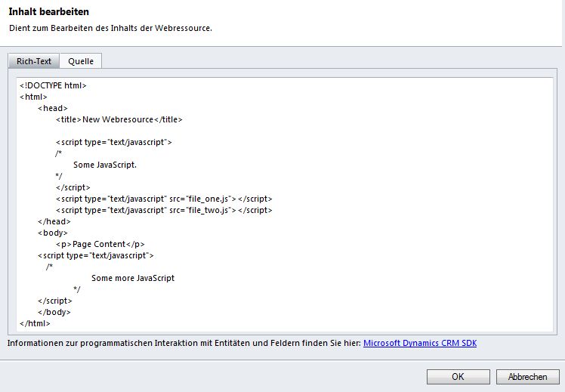This screenshot has width=565, height=392.
Task: Click the '</body>' closing tag line
Action: click(x=54, y=312)
